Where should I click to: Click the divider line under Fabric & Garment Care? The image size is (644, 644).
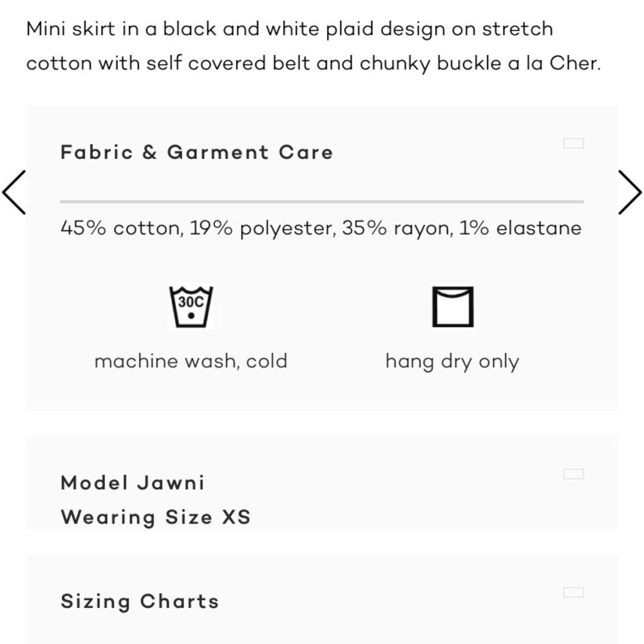pos(322,202)
